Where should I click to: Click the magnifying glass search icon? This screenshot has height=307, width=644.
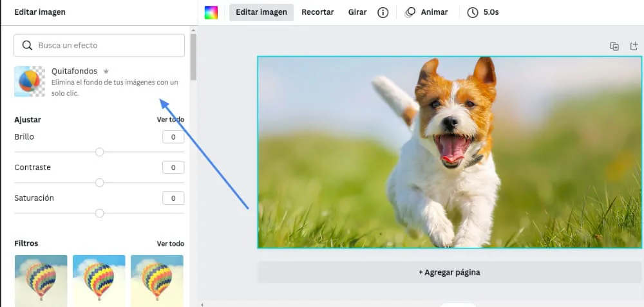click(27, 45)
